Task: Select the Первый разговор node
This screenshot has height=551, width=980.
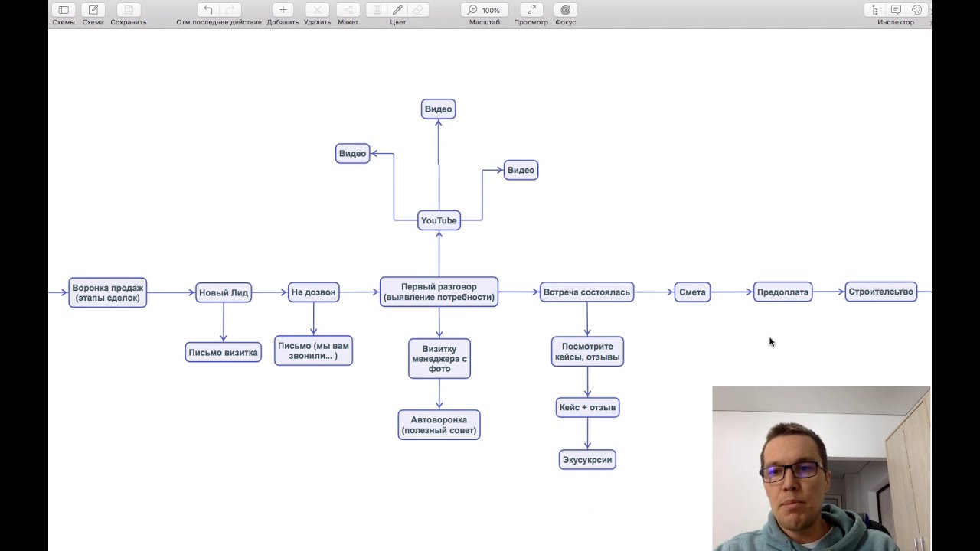Action: point(439,292)
